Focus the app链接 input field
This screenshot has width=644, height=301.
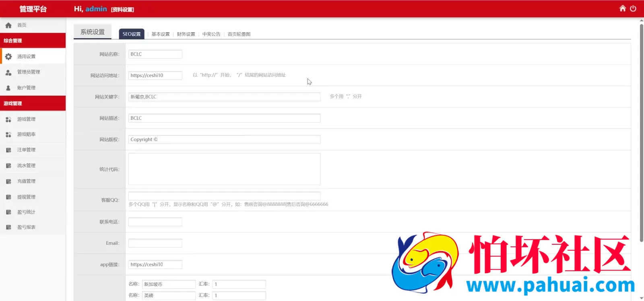(x=155, y=264)
